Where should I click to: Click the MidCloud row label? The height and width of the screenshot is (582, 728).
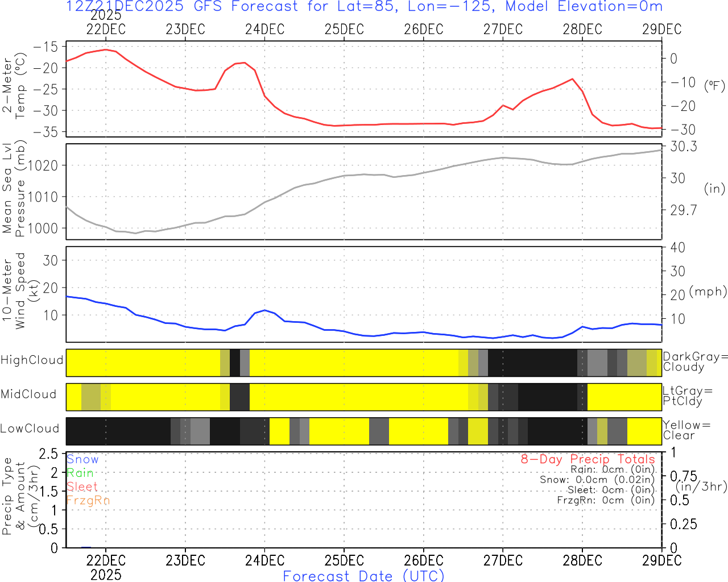[x=28, y=394]
